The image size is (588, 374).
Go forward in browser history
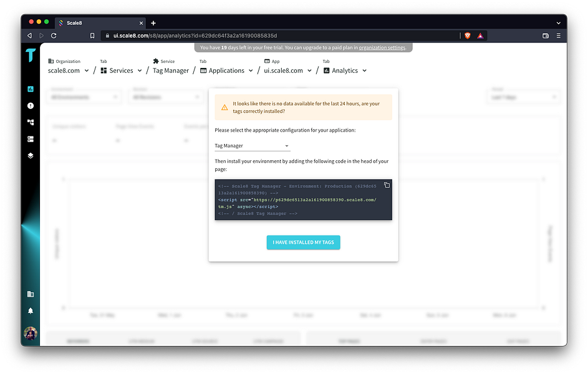pos(42,36)
